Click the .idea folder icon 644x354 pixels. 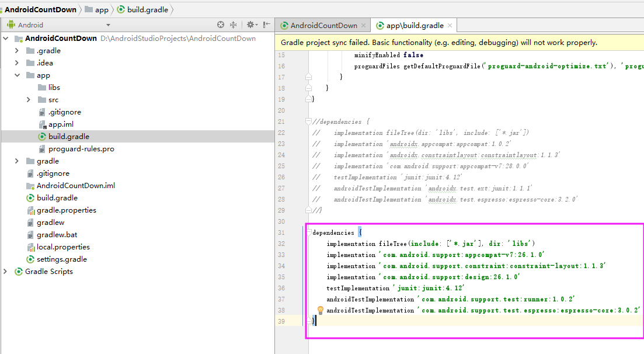30,63
